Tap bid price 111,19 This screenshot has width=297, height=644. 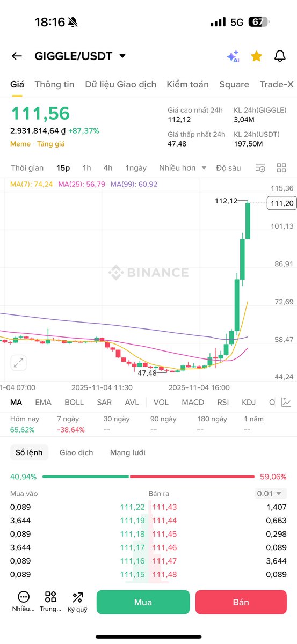click(x=132, y=521)
